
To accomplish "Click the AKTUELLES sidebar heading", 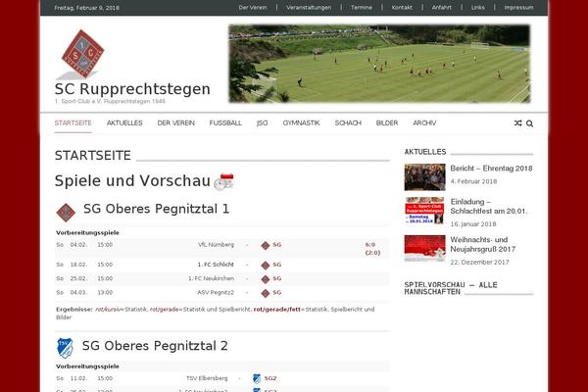I will tap(425, 152).
